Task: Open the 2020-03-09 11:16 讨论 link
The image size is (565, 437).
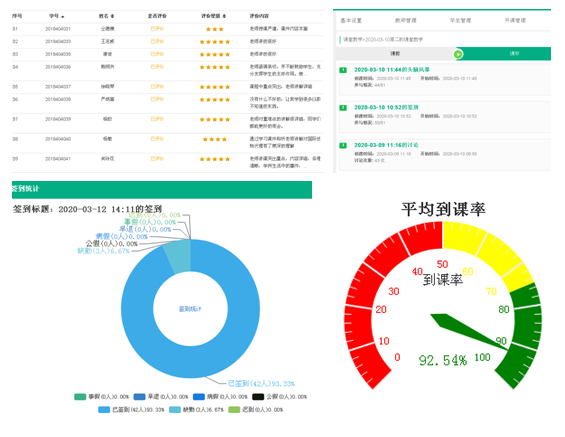Action: pyautogui.click(x=386, y=145)
